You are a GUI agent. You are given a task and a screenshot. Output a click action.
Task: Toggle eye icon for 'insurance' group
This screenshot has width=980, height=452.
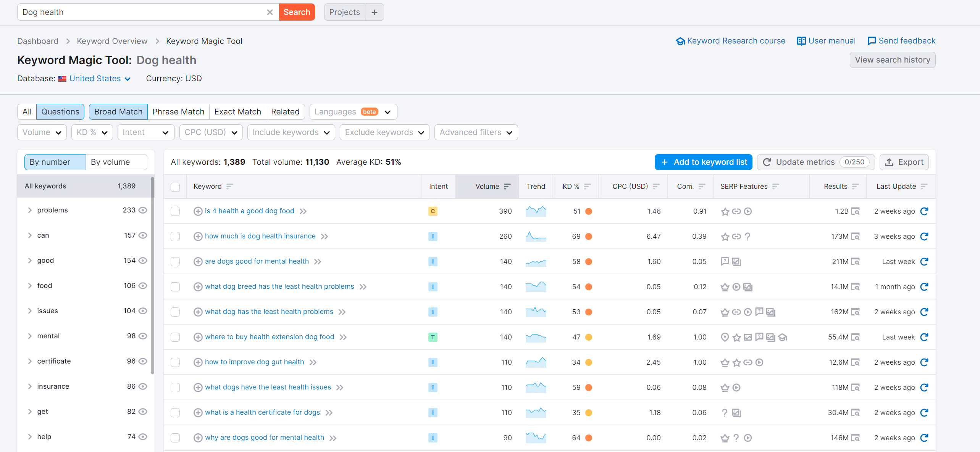[143, 386]
